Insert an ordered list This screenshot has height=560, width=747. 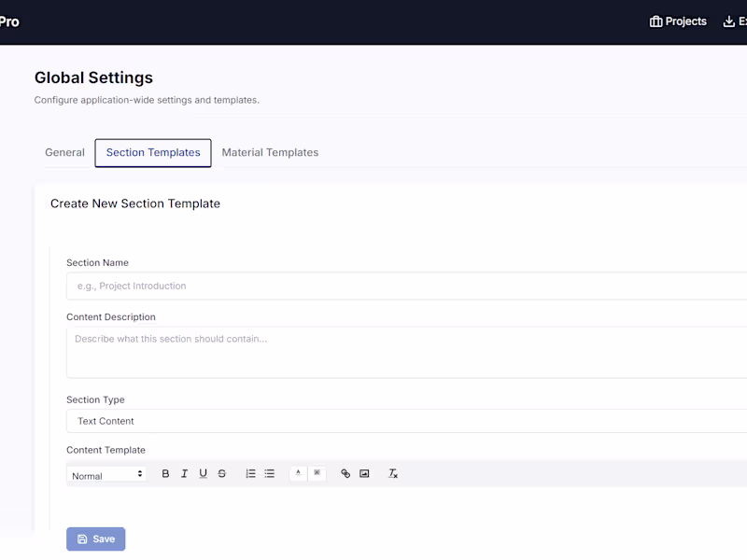(250, 473)
